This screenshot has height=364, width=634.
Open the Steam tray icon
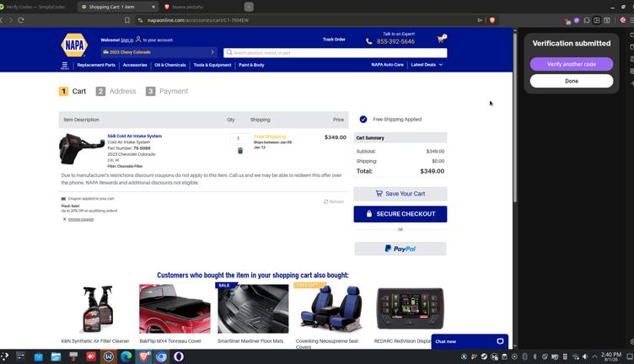[484, 356]
